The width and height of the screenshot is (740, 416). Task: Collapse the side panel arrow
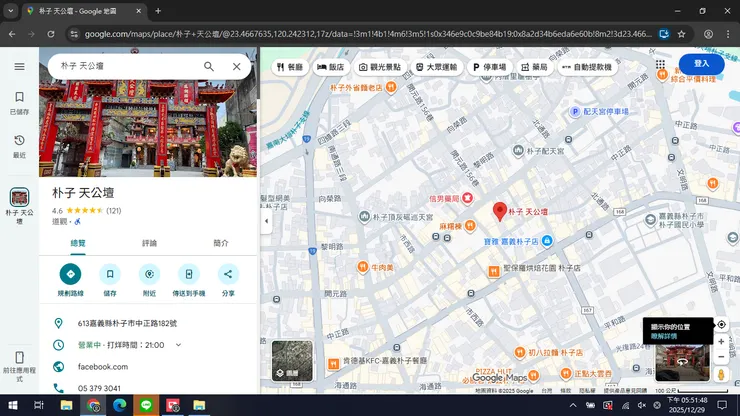pos(267,221)
